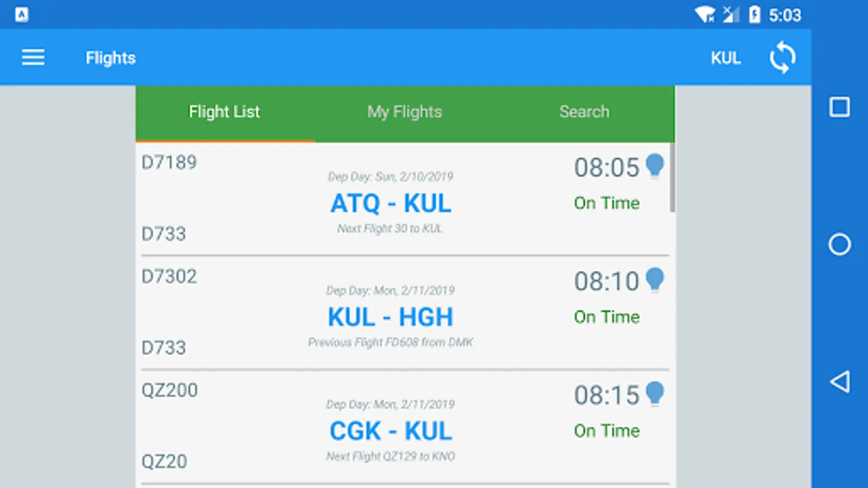Tap the bulb icon beside 08:10
Screen dimensions: 868x488
point(655,279)
